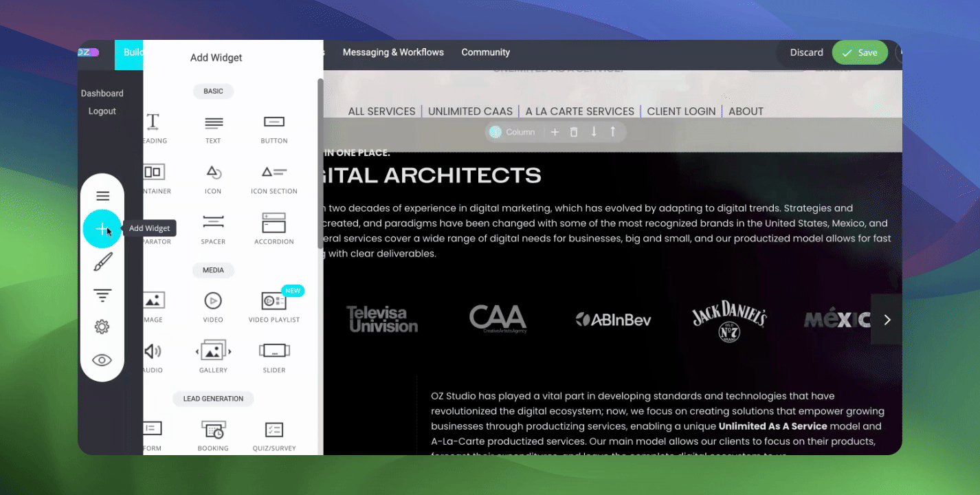
Task: Click the Add Widget plus button
Action: (102, 229)
